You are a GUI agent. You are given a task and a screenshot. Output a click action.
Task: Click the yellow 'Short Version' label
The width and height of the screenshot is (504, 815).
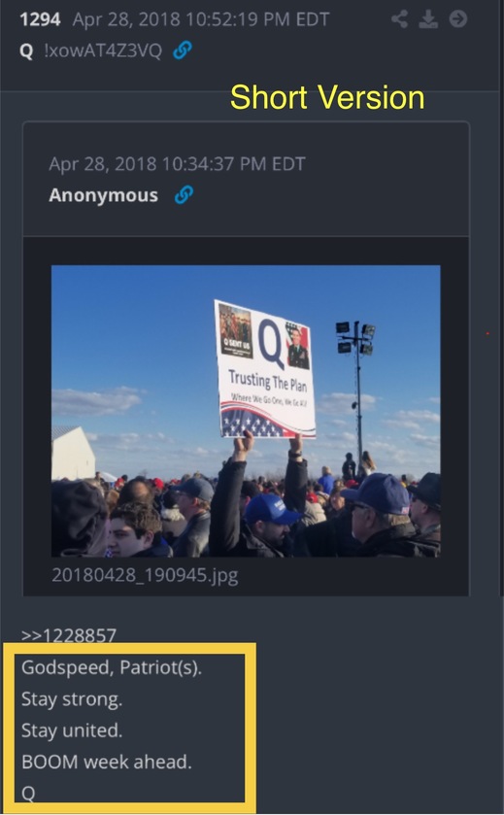(x=327, y=97)
